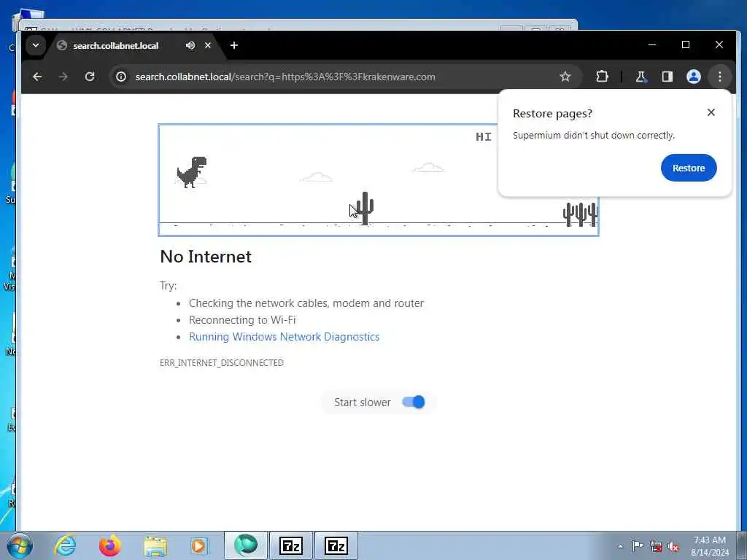
Task: Select the No Internet heading
Action: 206,257
